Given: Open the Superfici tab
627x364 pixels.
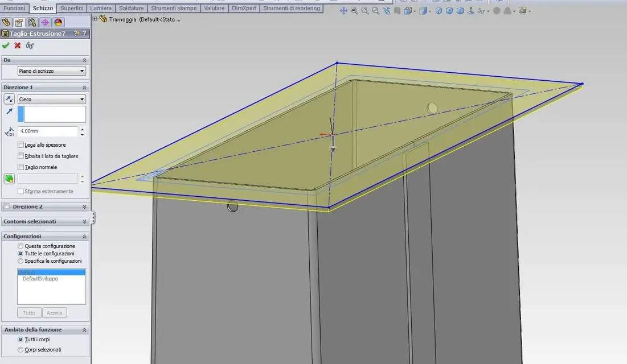Looking at the screenshot, I should 72,8.
